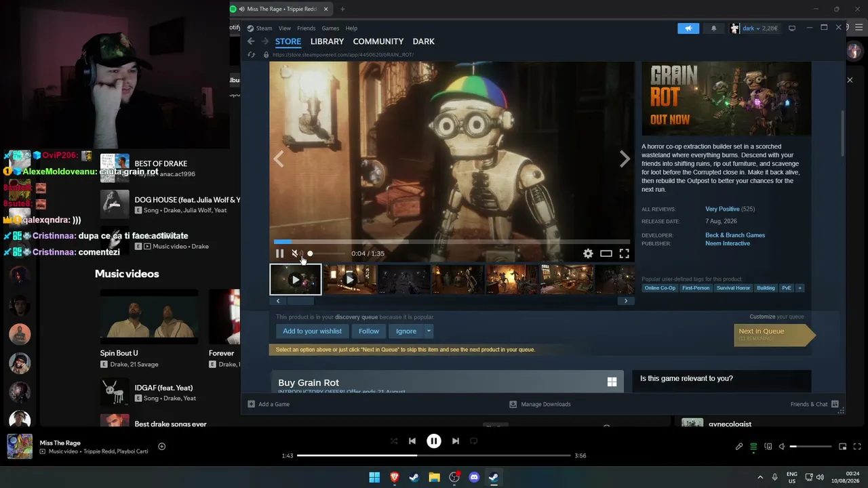Screen dimensions: 868x488
Task: Switch to the COMMUNITY tab
Action: click(x=378, y=41)
